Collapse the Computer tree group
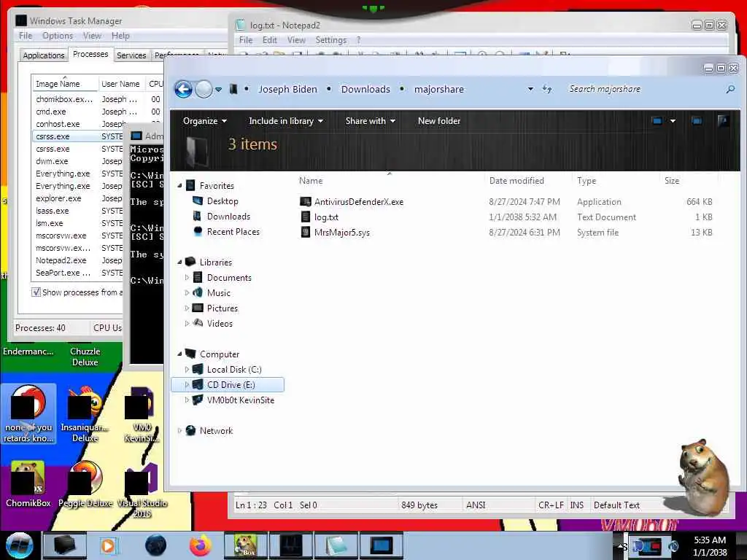The height and width of the screenshot is (560, 747). (x=179, y=354)
